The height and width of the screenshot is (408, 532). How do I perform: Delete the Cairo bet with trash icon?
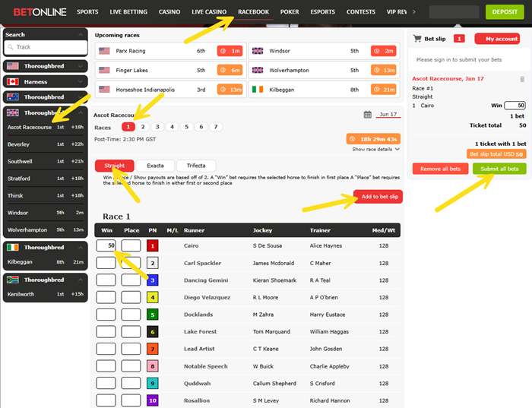(521, 79)
